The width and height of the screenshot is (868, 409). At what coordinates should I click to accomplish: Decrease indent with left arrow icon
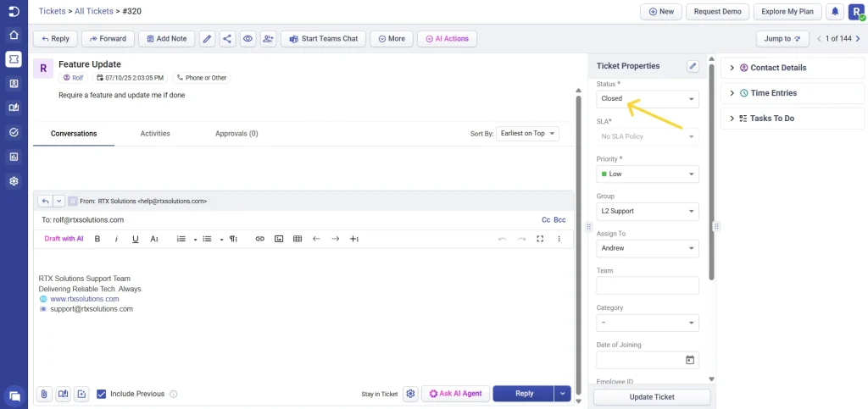(x=317, y=239)
